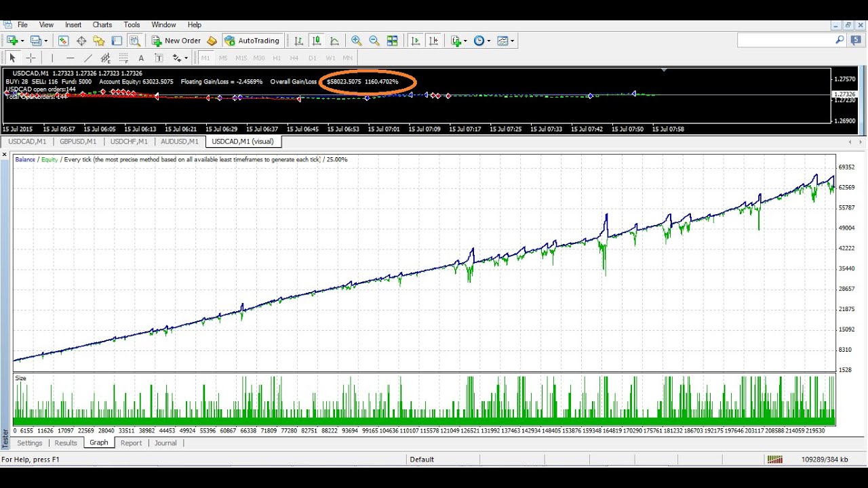868x488 pixels.
Task: Click the New Order button
Action: tap(176, 41)
